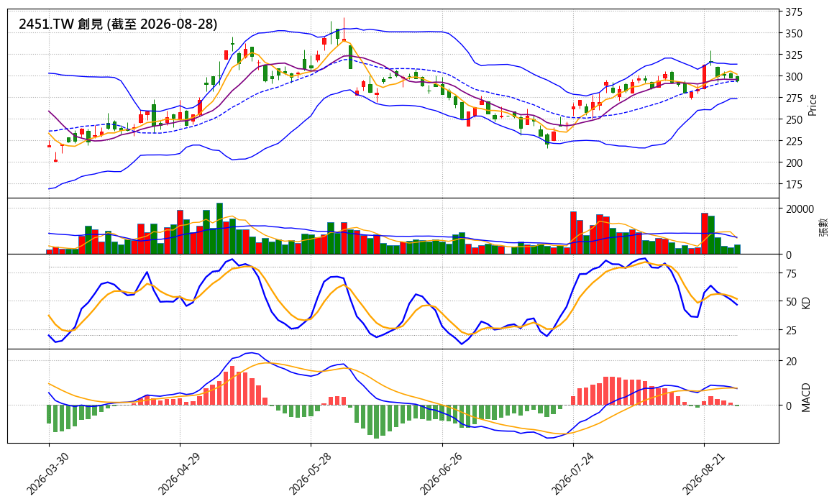Click the chart title "2451.TW 創見 (截至 2026-08-28)"
This screenshot has height=504, width=837.
tap(118, 24)
